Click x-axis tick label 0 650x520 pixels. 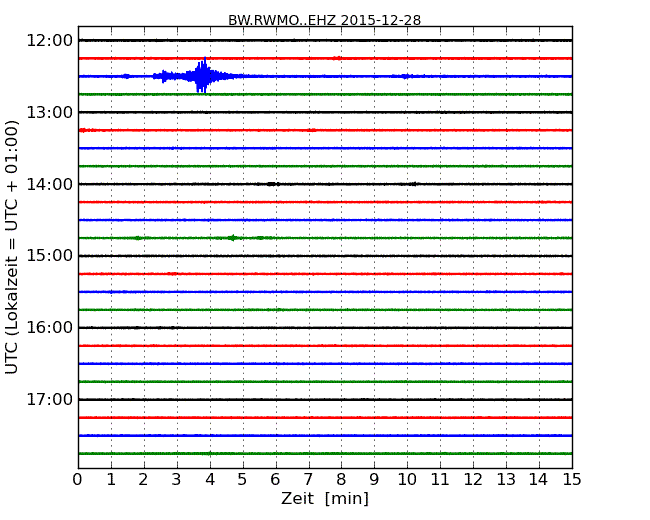(78, 480)
